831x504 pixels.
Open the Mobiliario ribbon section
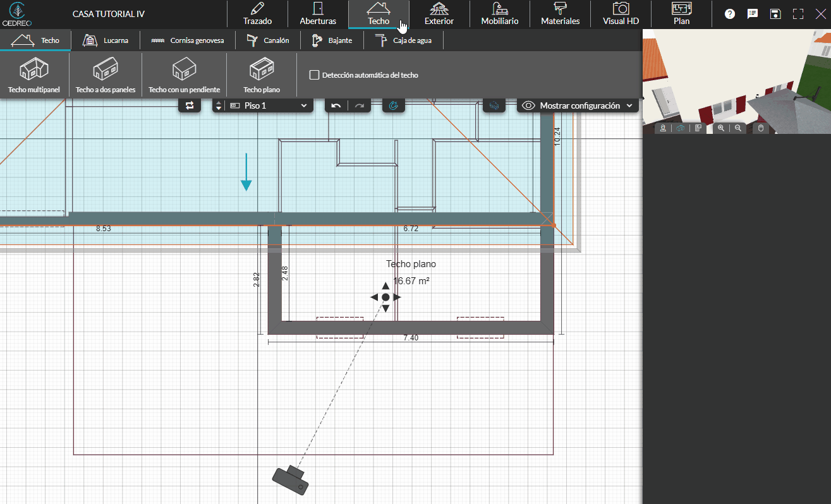point(499,14)
